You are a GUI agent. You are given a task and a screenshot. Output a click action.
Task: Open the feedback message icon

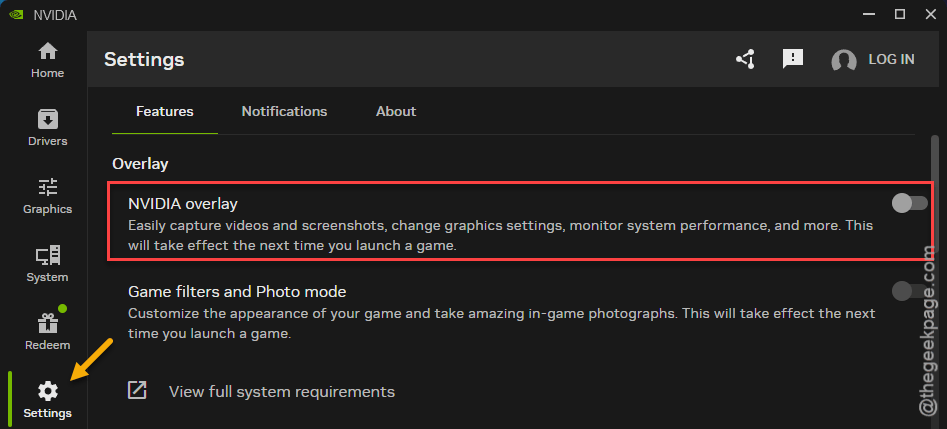pos(792,59)
